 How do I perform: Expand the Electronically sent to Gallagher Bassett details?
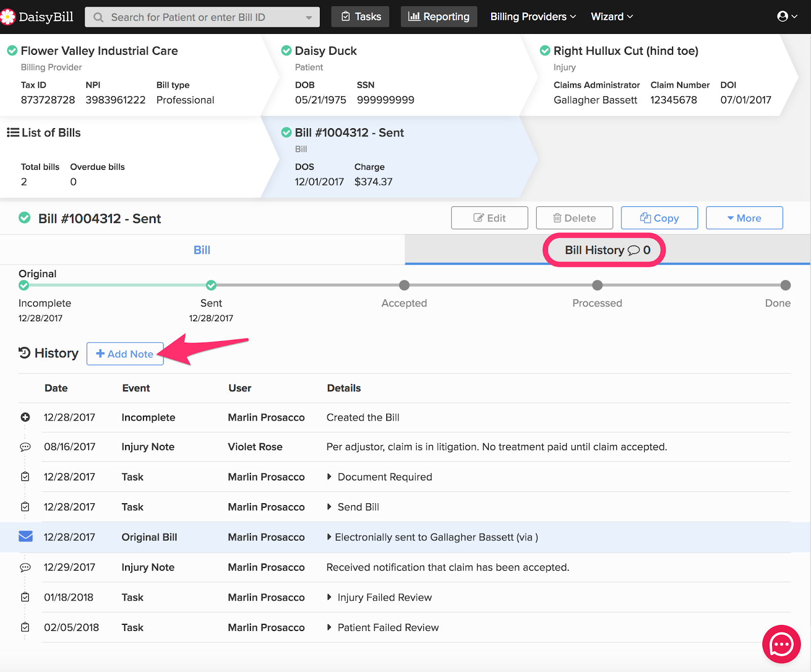tap(329, 537)
